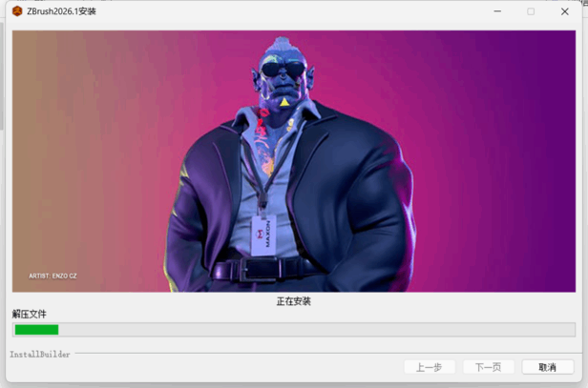Click the ZBrush logo icon in title bar
Screen dimensions: 588x388
[x=17, y=11]
